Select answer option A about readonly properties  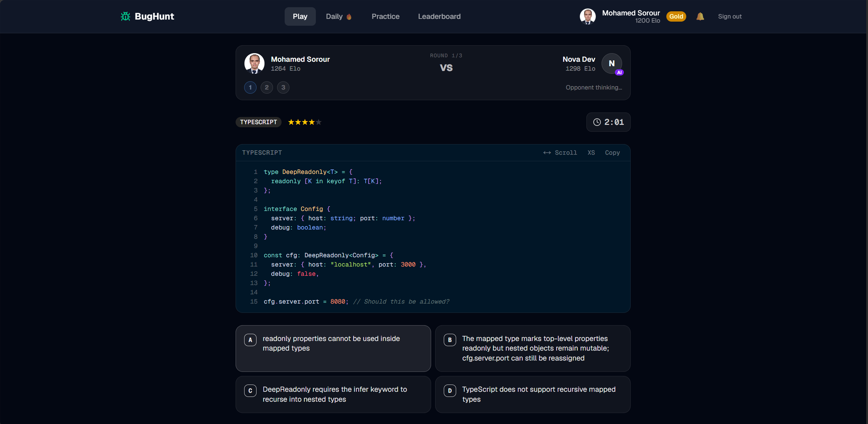click(333, 348)
